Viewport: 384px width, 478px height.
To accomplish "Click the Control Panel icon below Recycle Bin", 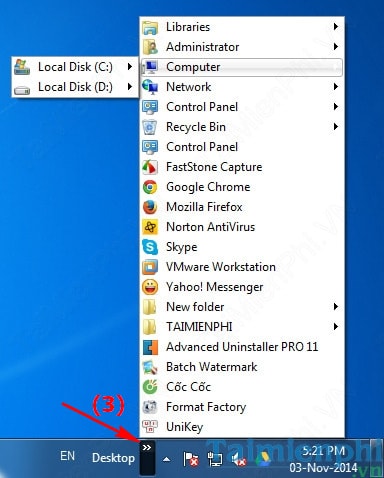I will (x=150, y=147).
